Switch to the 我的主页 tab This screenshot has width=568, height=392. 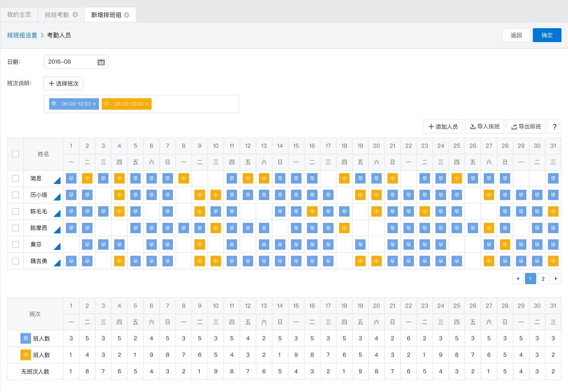coord(19,15)
